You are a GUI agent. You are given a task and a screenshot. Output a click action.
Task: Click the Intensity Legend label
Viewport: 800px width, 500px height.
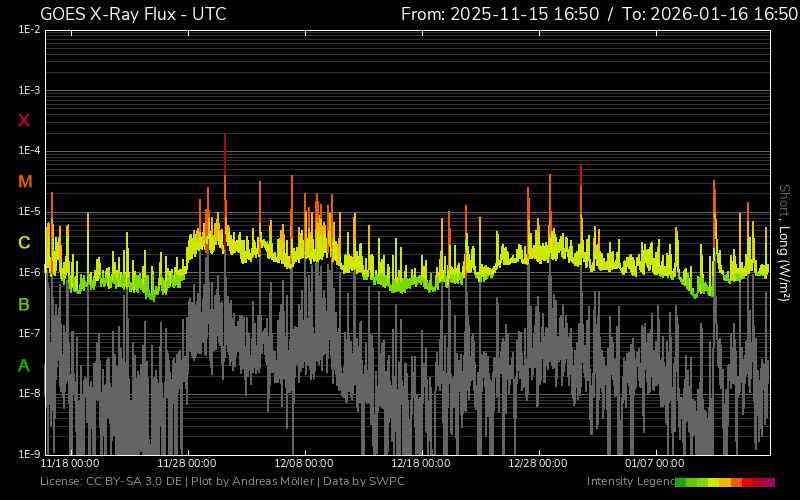628,482
